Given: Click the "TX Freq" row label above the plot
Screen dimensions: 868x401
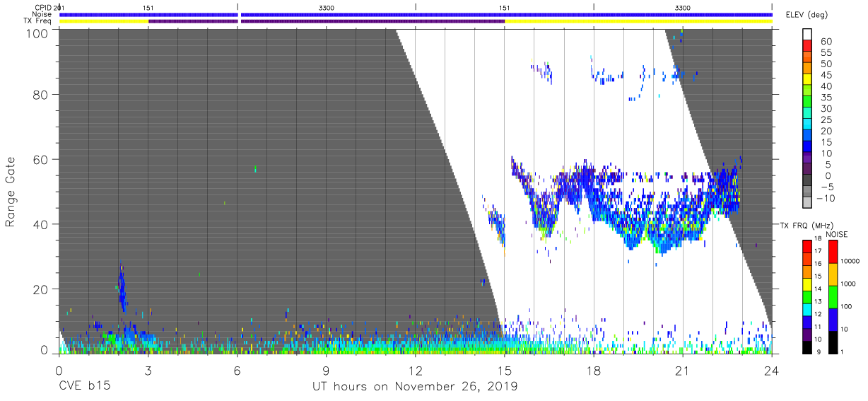Looking at the screenshot, I should (39, 21).
